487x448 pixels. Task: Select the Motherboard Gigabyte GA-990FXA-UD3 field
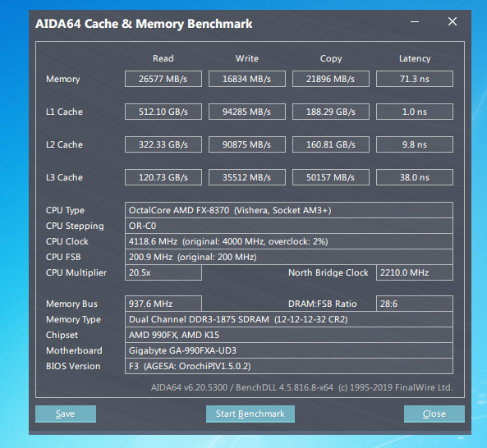pyautogui.click(x=289, y=350)
